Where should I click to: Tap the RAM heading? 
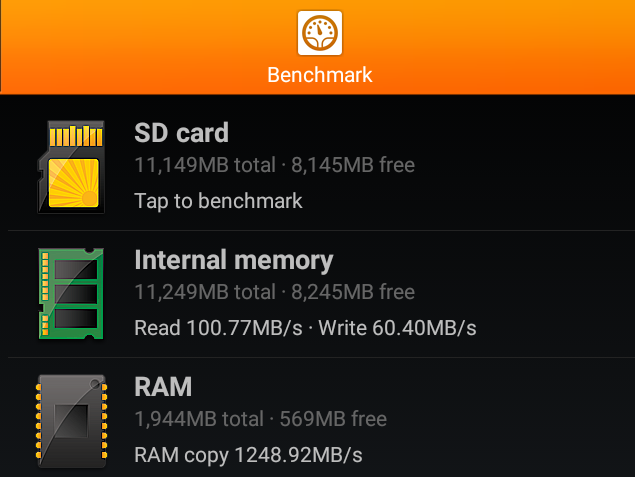163,387
